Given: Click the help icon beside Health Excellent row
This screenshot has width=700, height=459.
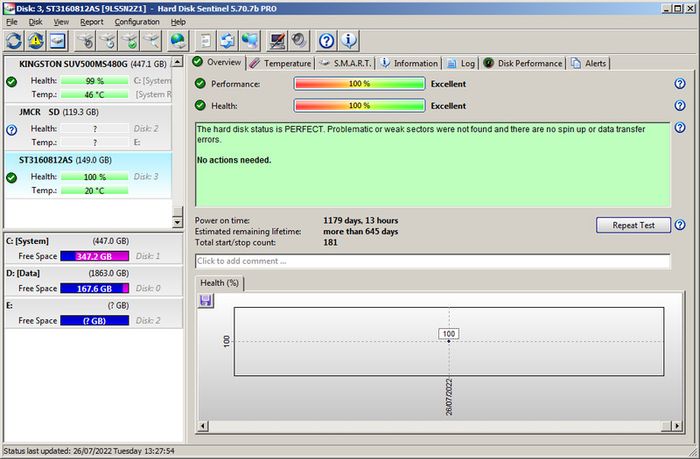Looking at the screenshot, I should click(x=679, y=105).
